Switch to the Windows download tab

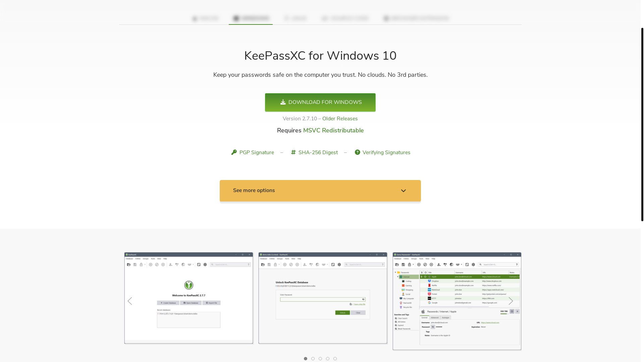pos(251,18)
